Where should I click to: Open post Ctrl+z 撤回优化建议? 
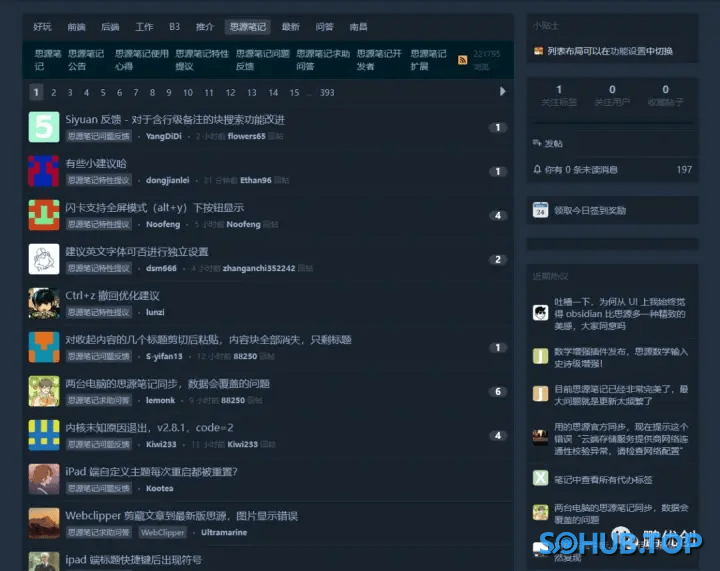click(112, 296)
